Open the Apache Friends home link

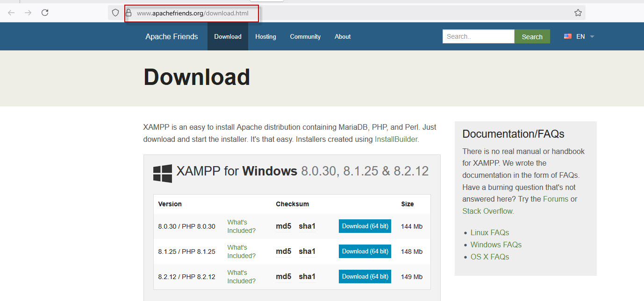(x=172, y=36)
